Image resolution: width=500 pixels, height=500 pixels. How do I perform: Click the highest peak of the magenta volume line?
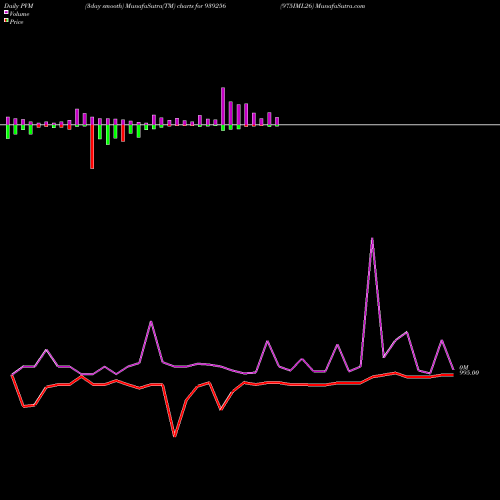(372, 239)
